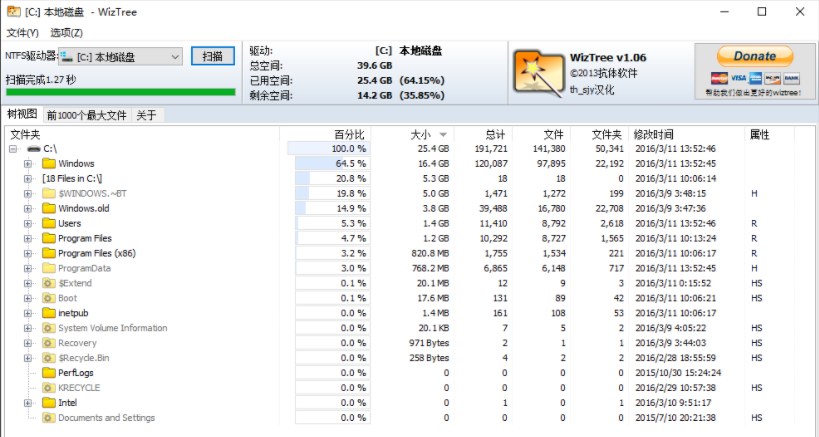Click the $Extend system folder icon
The height and width of the screenshot is (437, 819).
49,283
